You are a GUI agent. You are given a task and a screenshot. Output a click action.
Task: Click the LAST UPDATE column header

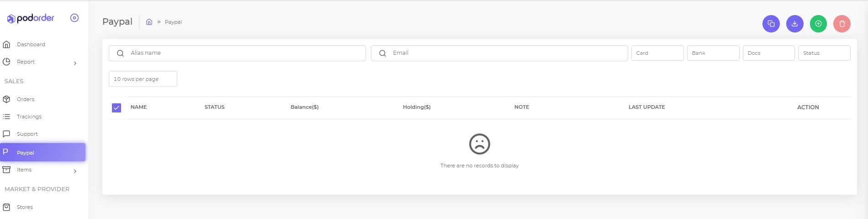647,107
